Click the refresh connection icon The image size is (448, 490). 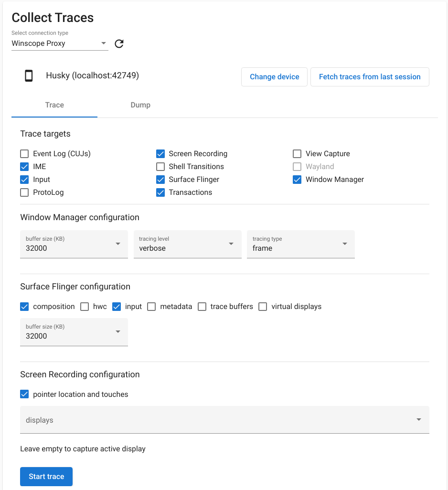coord(119,44)
